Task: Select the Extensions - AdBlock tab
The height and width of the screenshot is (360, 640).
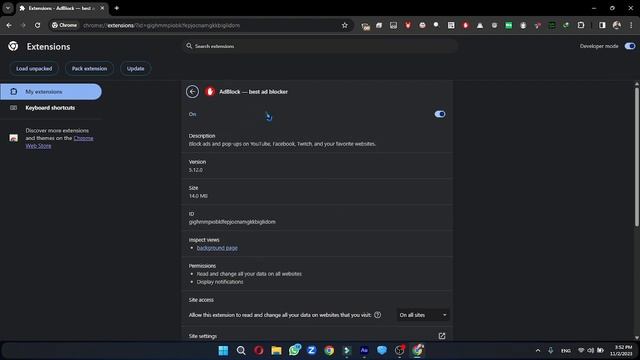Action: pyautogui.click(x=62, y=8)
